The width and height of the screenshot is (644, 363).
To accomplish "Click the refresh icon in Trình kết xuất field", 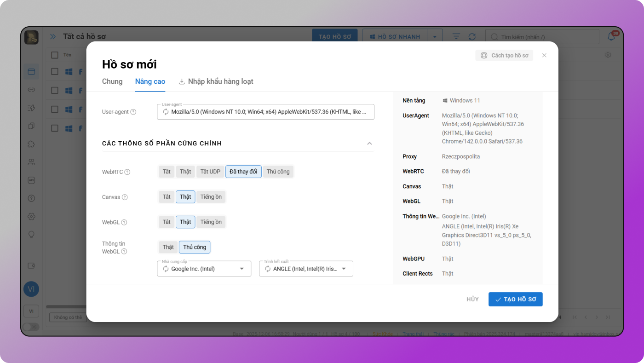I will pos(268,269).
